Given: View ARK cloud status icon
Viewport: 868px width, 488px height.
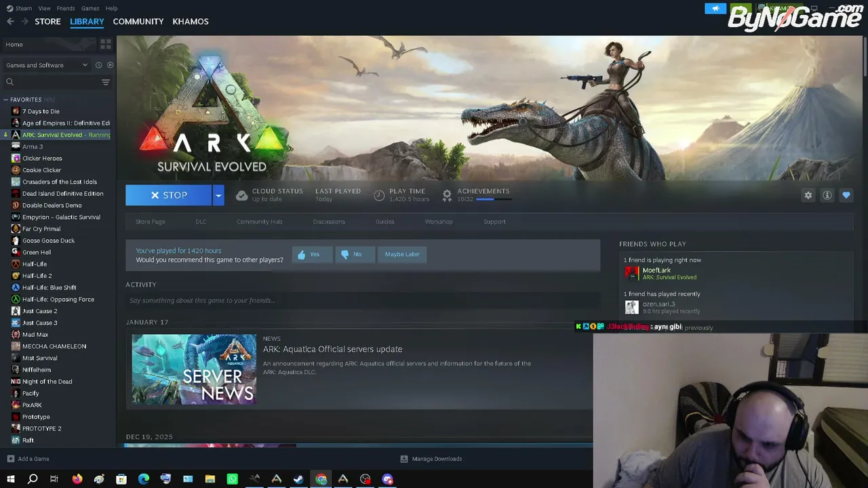Looking at the screenshot, I should 241,195.
